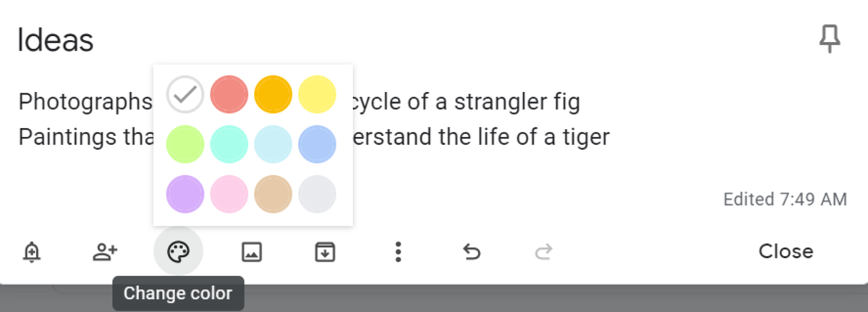Archive the note using archive icon
This screenshot has height=312, width=868.
325,252
